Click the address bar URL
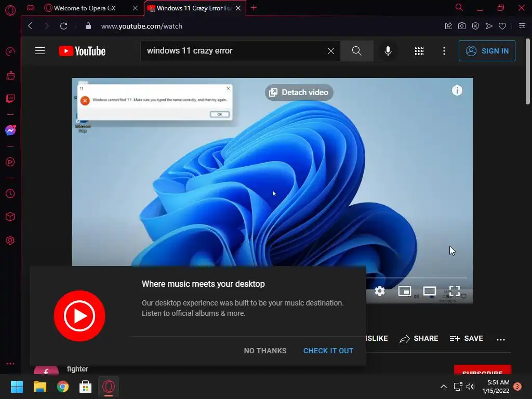The height and width of the screenshot is (399, 532). click(141, 26)
